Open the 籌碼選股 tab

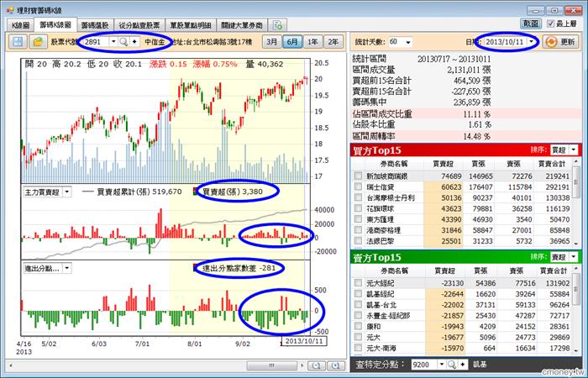click(x=95, y=25)
